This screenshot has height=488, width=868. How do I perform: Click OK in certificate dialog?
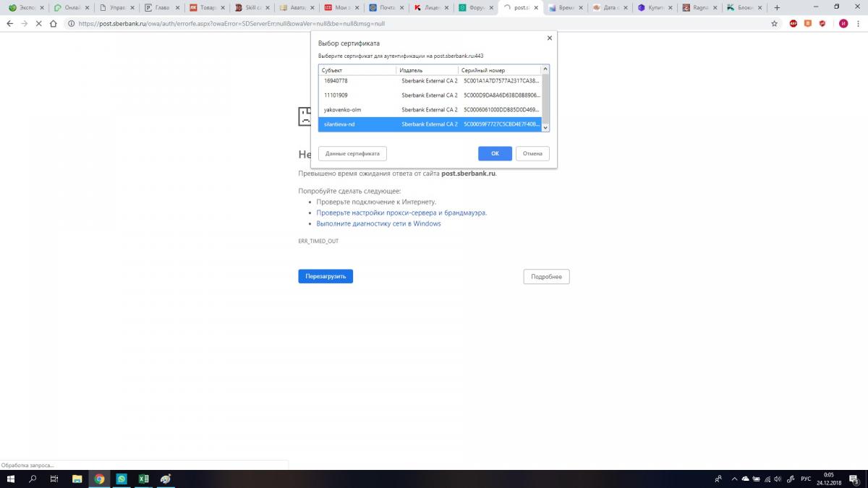(495, 153)
